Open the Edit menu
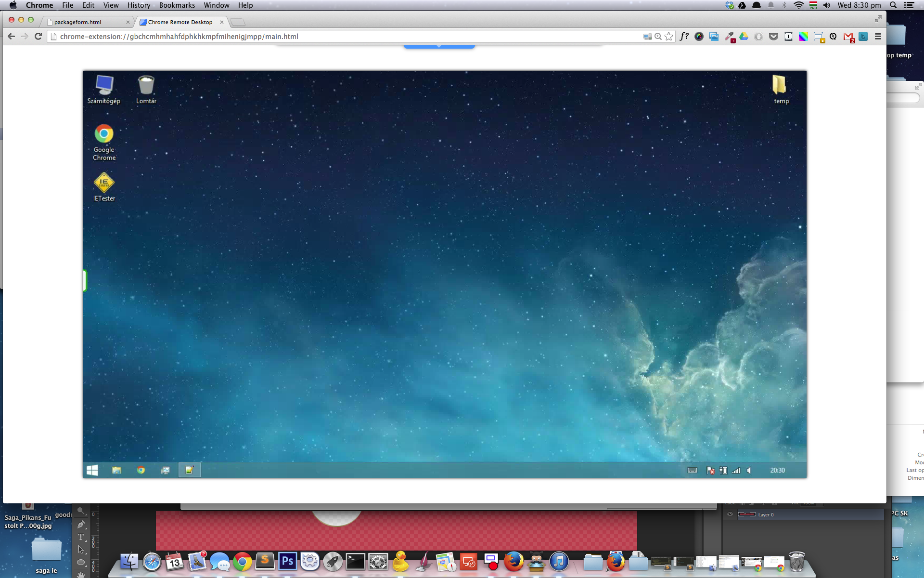The width and height of the screenshot is (924, 578). tap(88, 5)
